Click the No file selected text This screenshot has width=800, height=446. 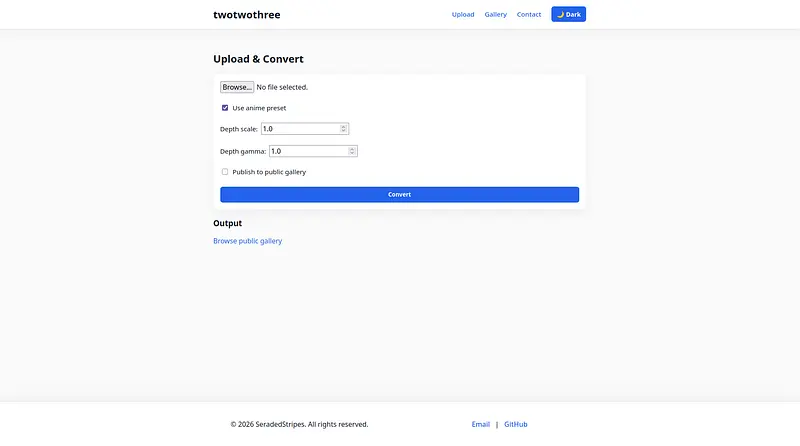282,87
